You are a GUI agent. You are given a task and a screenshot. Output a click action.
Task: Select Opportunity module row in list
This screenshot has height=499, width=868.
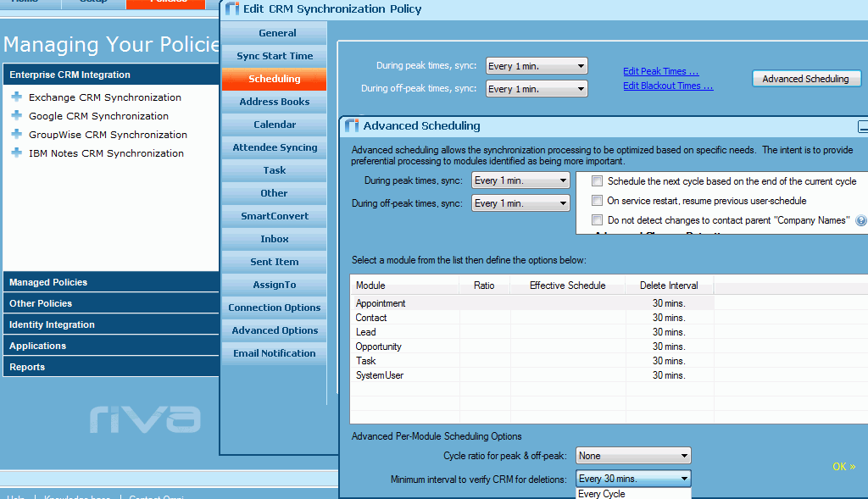pos(379,347)
